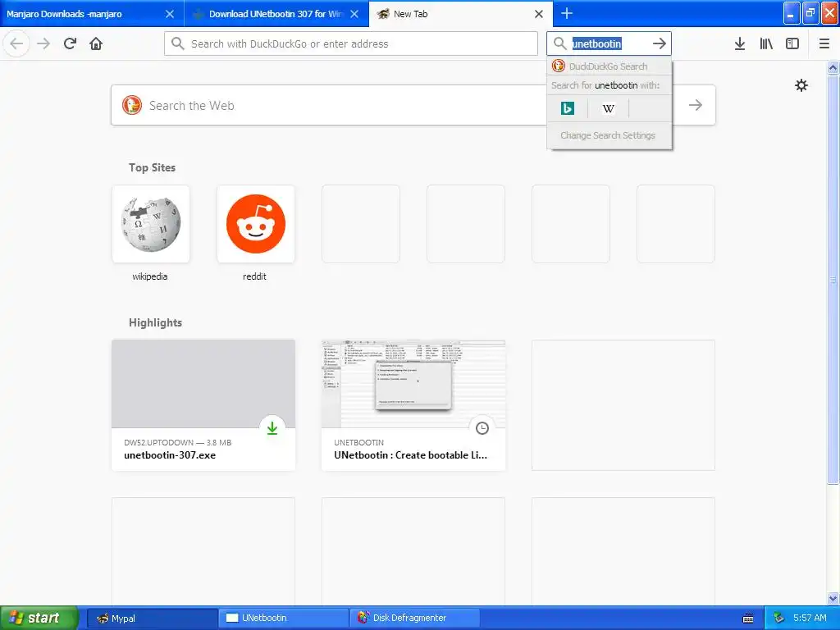Click the page scrollbar down arrow

click(x=833, y=598)
